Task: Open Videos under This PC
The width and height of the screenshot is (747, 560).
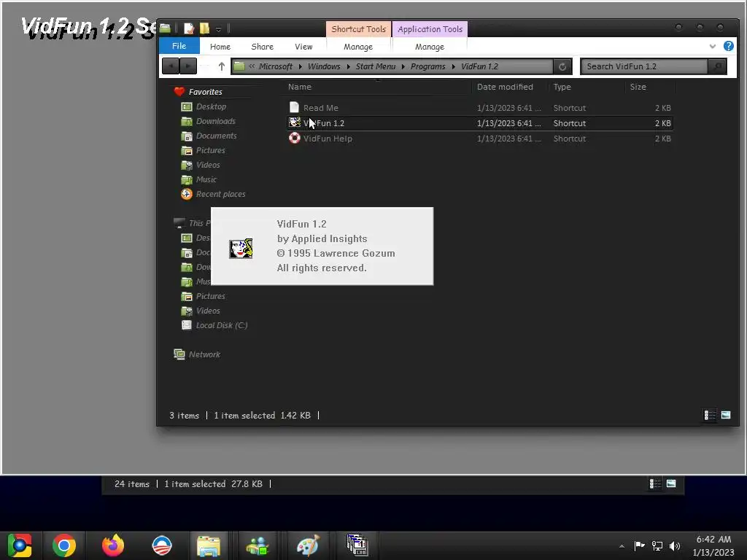Action: [208, 311]
